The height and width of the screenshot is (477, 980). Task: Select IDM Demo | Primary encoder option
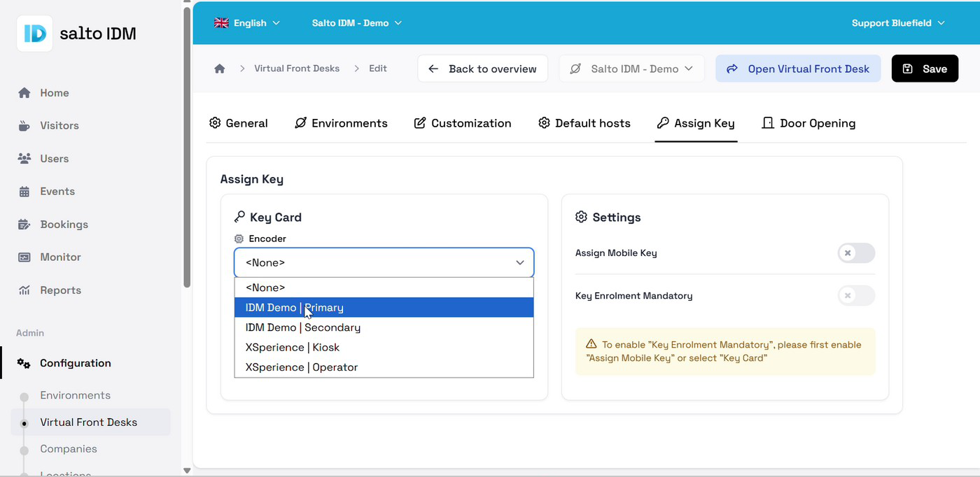[x=384, y=308]
